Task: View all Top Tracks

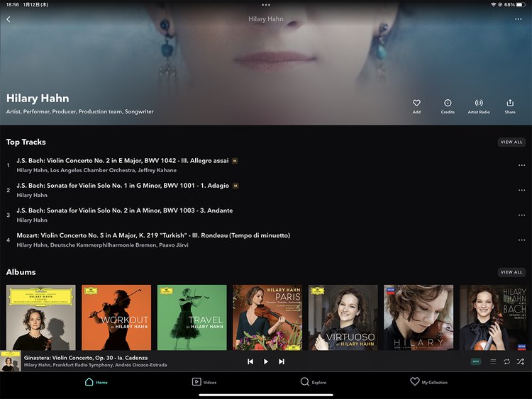Action: click(511, 142)
